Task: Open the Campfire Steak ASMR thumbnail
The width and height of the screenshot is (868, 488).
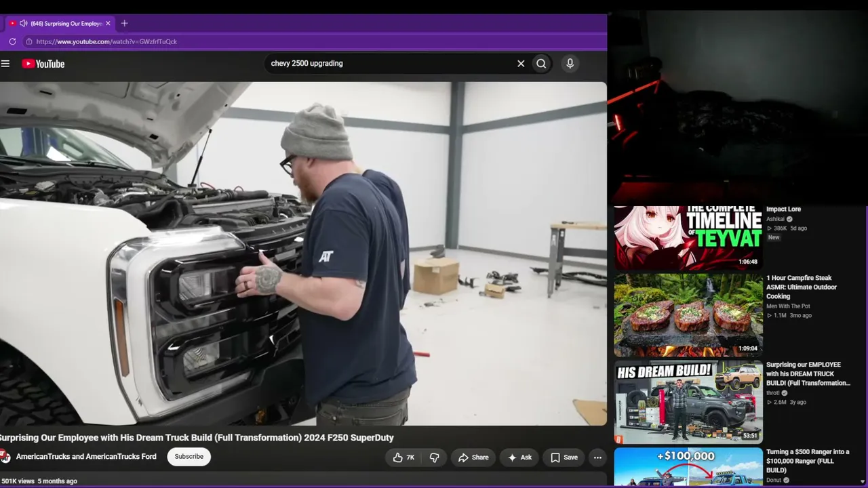Action: pos(688,315)
